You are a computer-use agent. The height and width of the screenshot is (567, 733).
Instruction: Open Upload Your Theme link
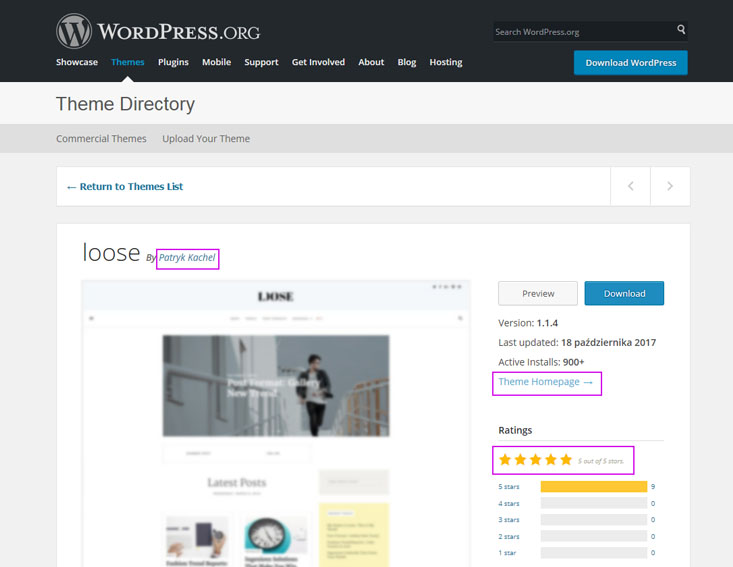point(206,139)
